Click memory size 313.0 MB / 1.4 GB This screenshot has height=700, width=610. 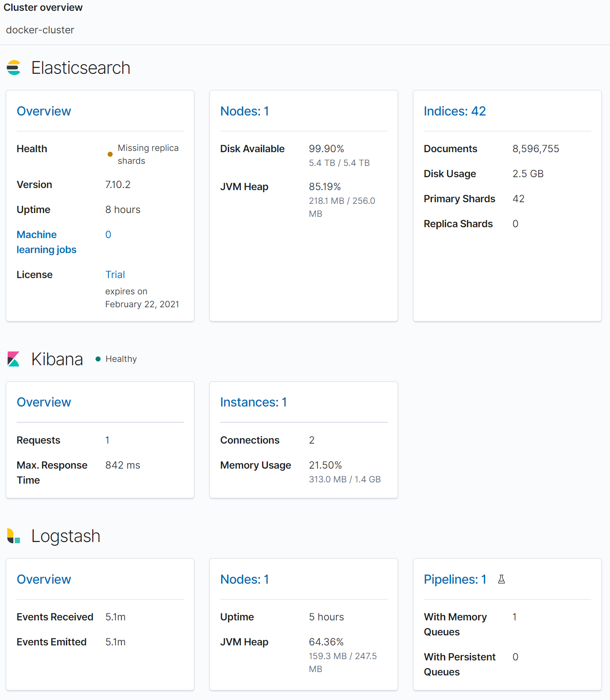coord(345,479)
